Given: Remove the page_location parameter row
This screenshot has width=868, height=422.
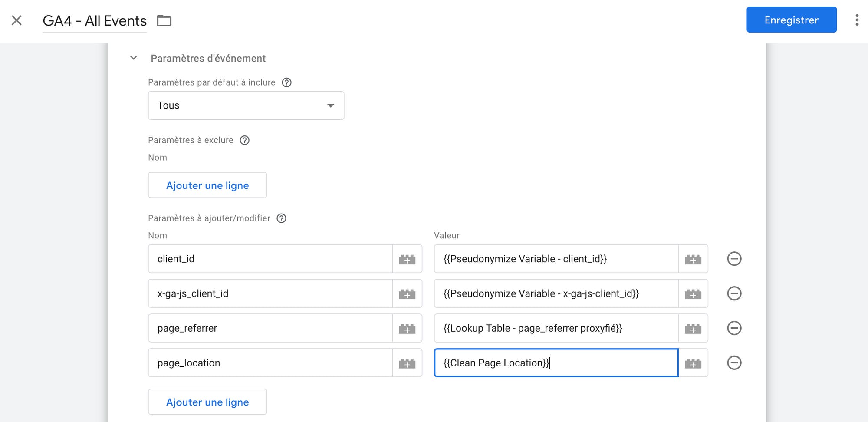Looking at the screenshot, I should [734, 363].
